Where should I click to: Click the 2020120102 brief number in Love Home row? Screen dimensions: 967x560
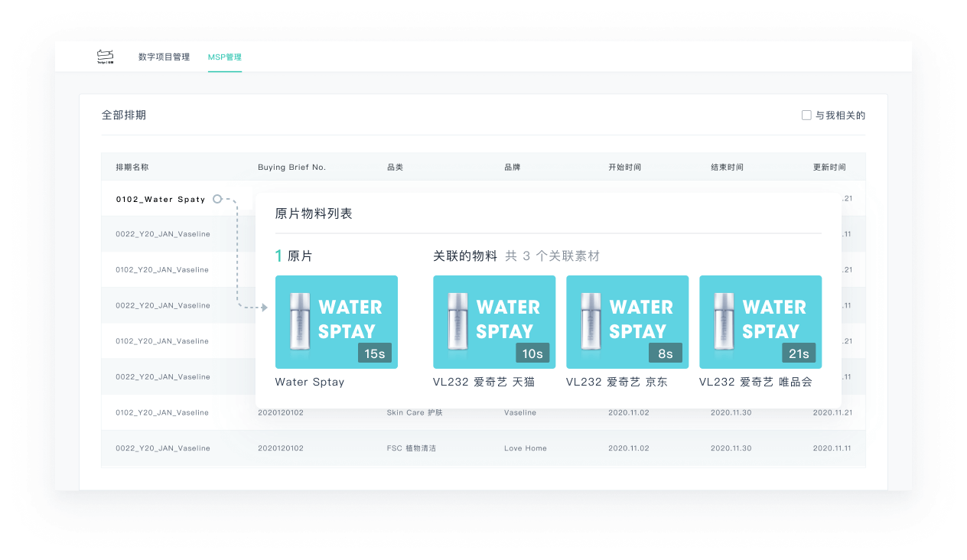click(x=281, y=448)
